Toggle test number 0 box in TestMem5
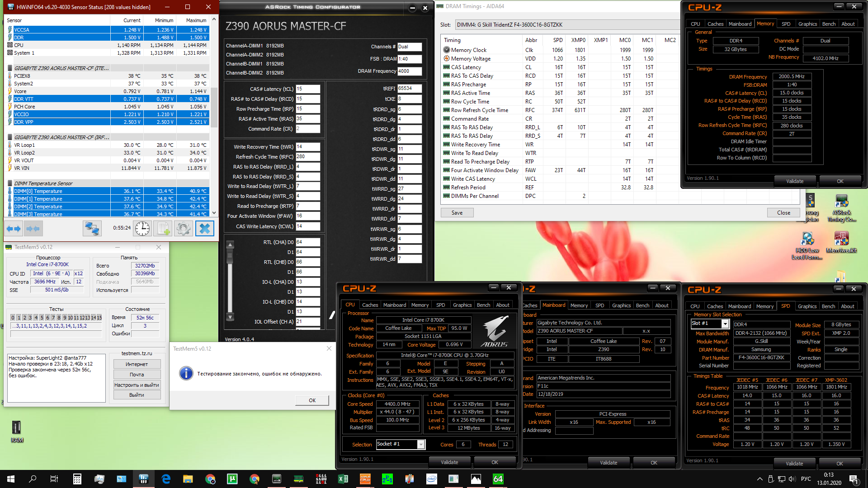The image size is (868, 488). (x=13, y=318)
